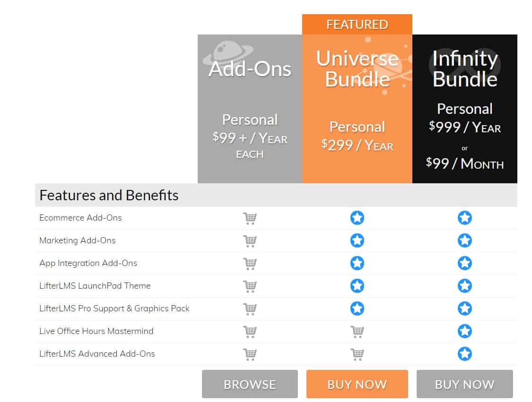This screenshot has width=532, height=402.
Task: Click Universe Bundle cart icon for LifterLMS Advanced Add-Ons
Action: click(x=358, y=355)
